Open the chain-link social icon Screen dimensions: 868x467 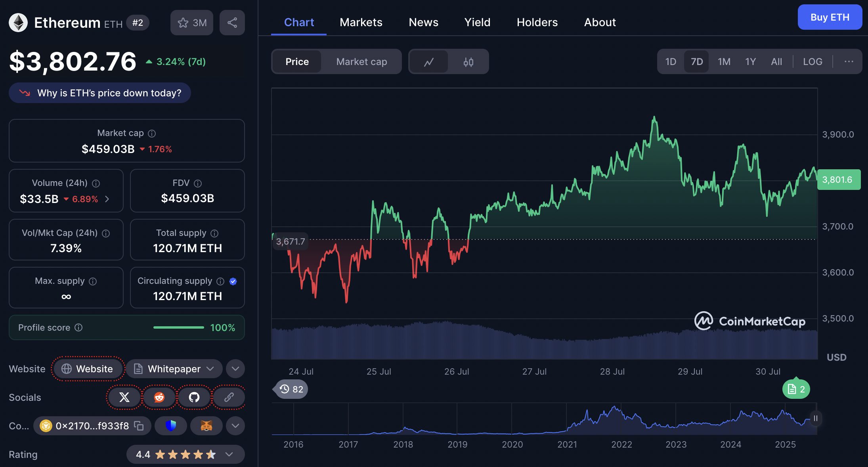click(x=229, y=397)
